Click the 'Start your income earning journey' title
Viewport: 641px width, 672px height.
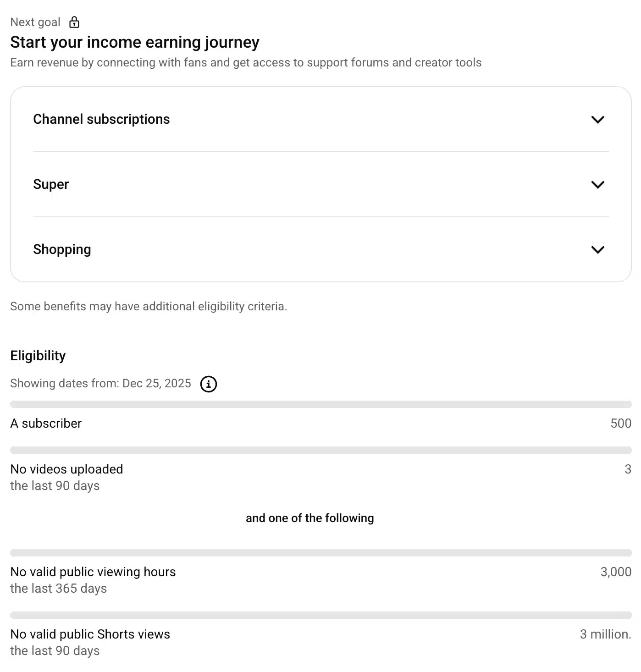[135, 42]
